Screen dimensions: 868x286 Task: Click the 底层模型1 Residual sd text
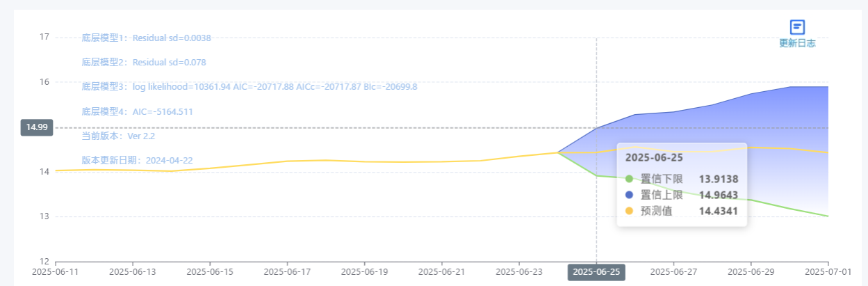tap(147, 38)
